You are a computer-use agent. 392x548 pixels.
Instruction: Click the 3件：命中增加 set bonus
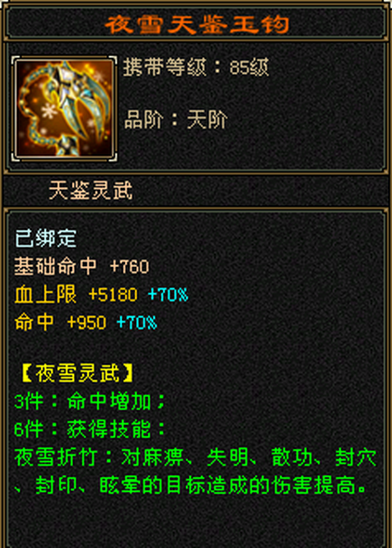coord(90,401)
